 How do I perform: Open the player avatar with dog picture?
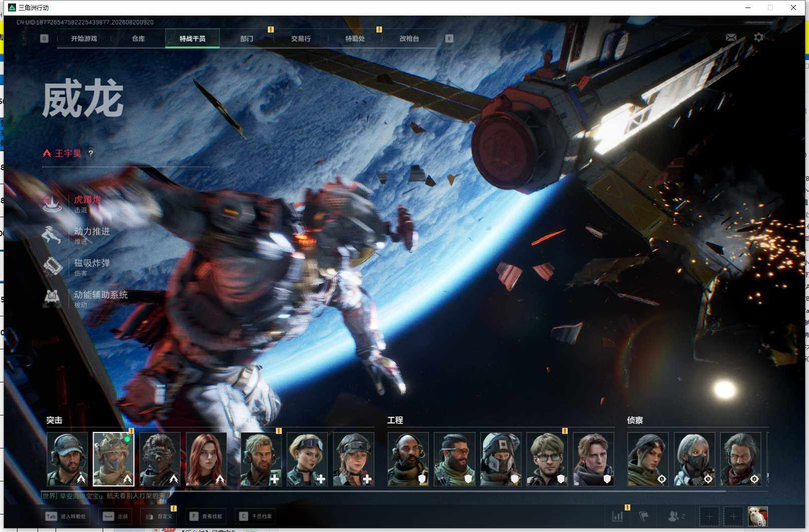tap(757, 516)
